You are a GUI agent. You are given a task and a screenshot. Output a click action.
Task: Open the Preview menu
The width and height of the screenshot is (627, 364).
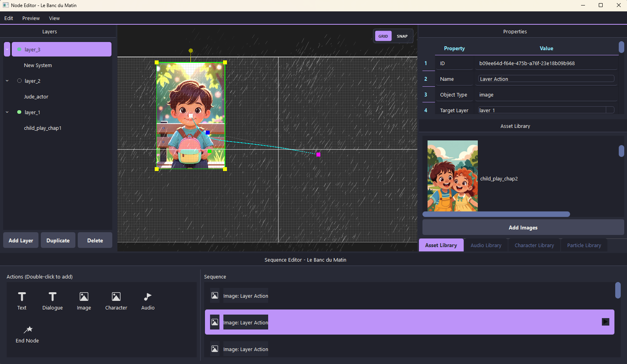(x=31, y=18)
